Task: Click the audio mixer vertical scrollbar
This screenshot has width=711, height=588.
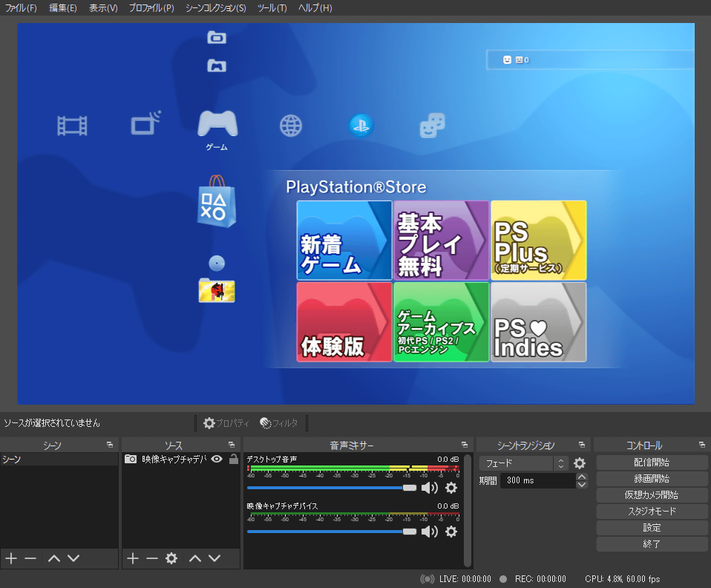Action: (x=468, y=510)
